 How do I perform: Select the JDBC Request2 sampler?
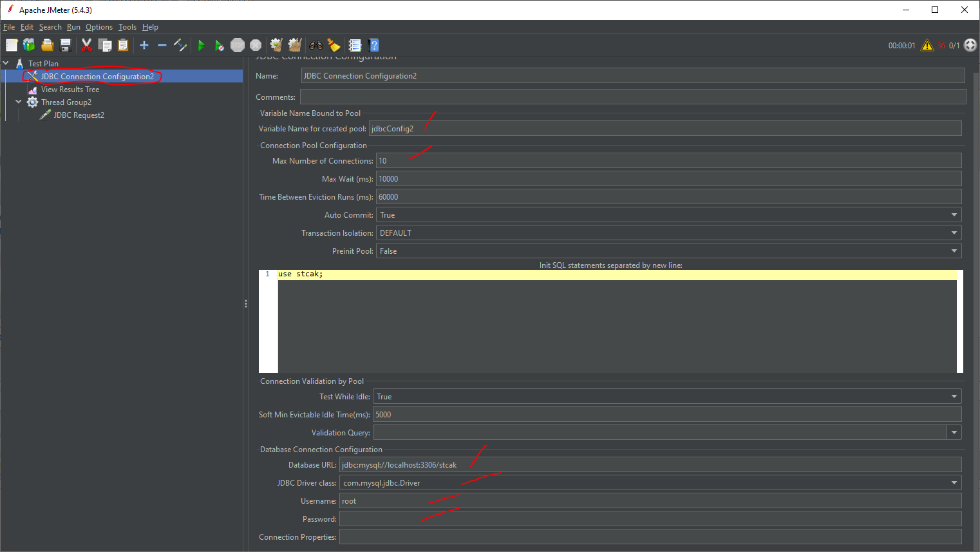pos(79,115)
